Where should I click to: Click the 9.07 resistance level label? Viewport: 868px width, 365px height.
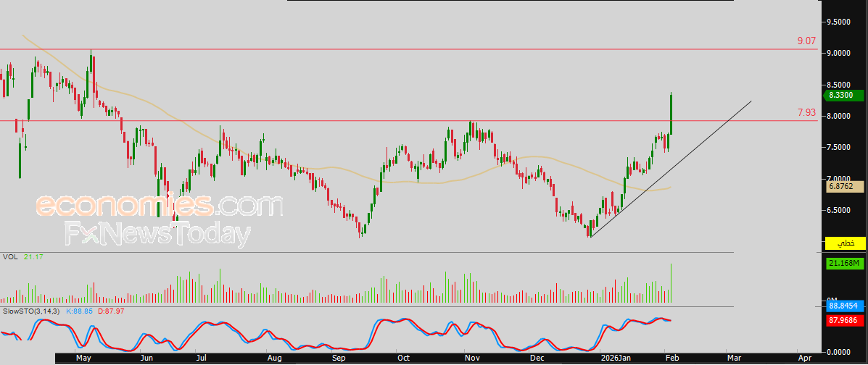coord(806,42)
